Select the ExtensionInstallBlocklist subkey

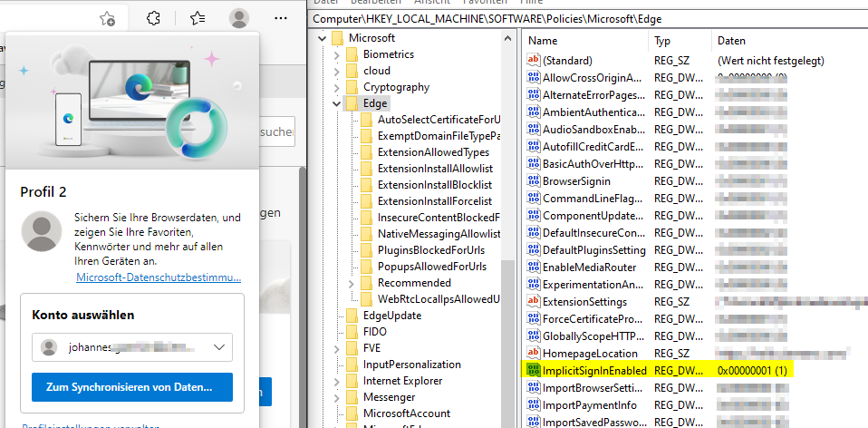tap(435, 185)
